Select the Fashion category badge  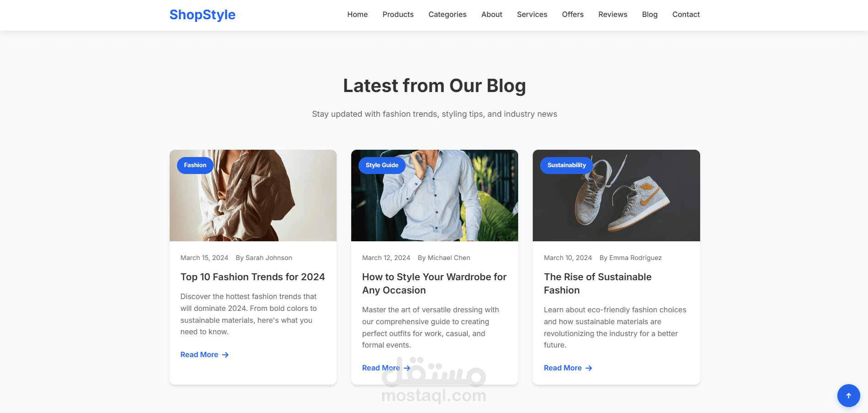pos(195,165)
